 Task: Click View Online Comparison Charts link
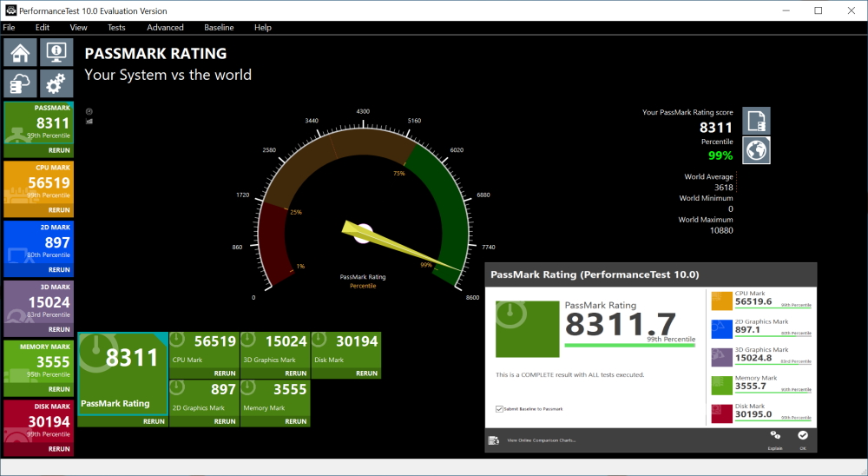tap(541, 440)
